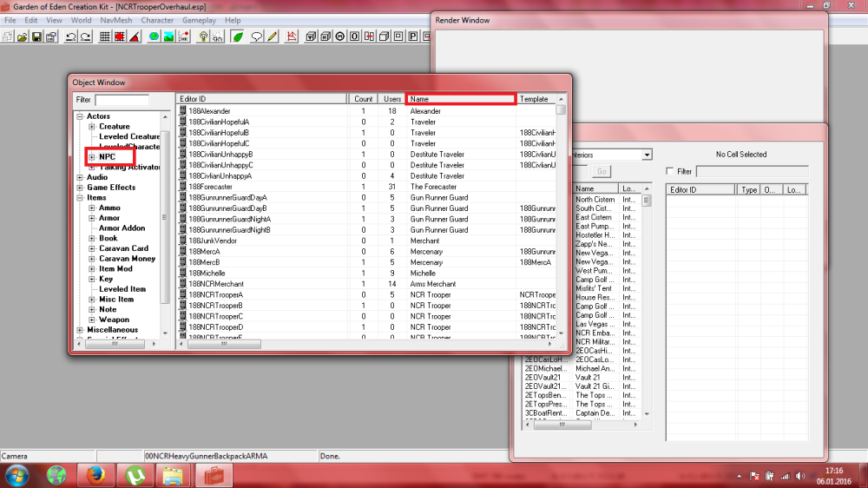Sort by the Users column header

[x=392, y=99]
